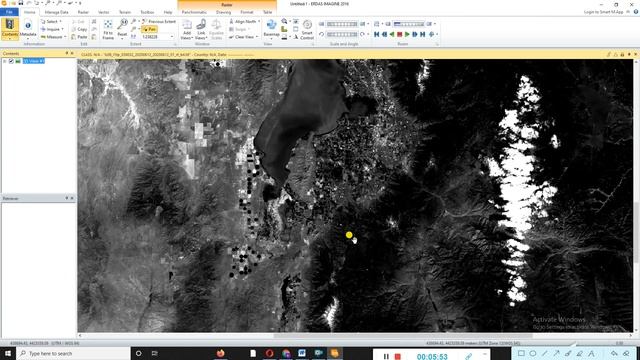Select the ellipse annotation tool
Viewport: 640px width, 360px height.
point(533,353)
